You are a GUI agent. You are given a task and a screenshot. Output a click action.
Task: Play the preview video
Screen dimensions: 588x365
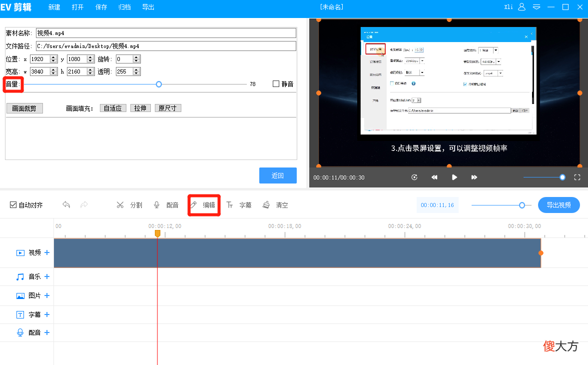[454, 177]
